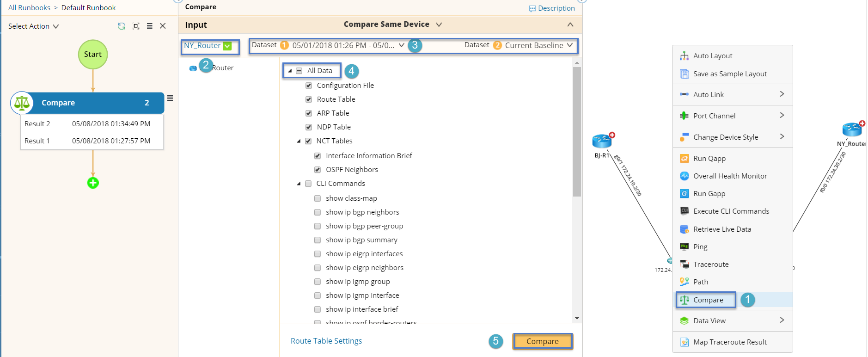Click the BJ-R1 router device icon
This screenshot has height=357, width=868.
coord(602,141)
